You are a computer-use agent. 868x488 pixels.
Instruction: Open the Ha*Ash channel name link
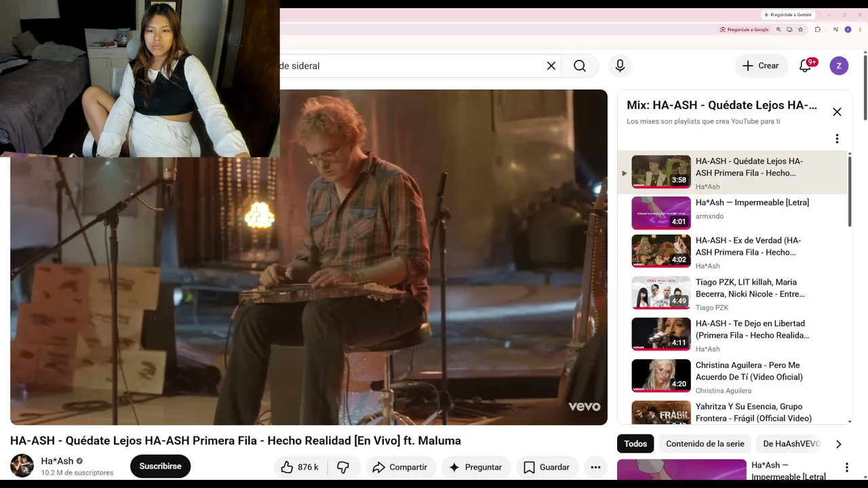coord(57,461)
